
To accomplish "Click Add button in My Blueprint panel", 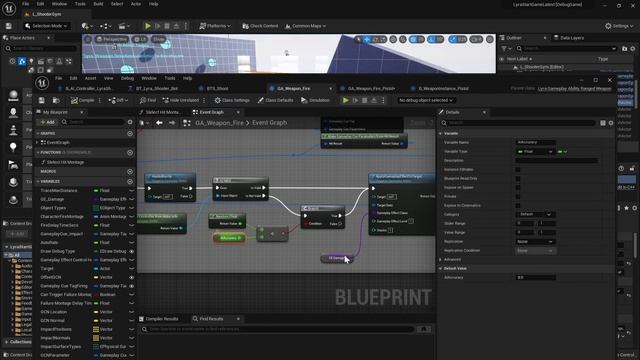I will click(47, 122).
